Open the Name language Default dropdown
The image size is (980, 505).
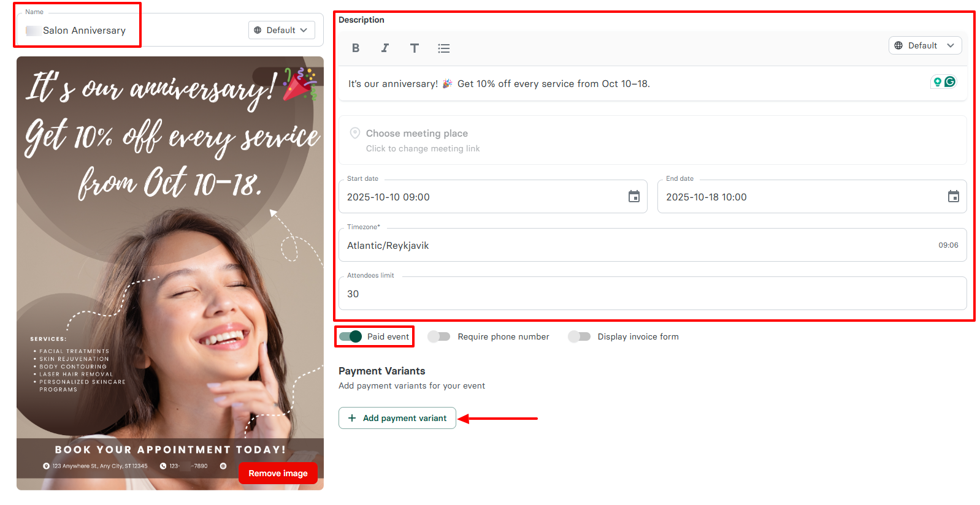click(x=281, y=30)
